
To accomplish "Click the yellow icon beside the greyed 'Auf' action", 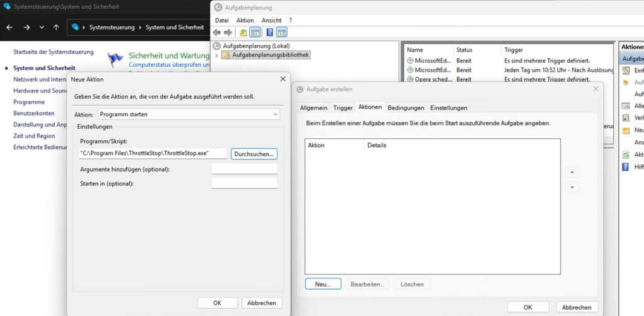I will (626, 82).
